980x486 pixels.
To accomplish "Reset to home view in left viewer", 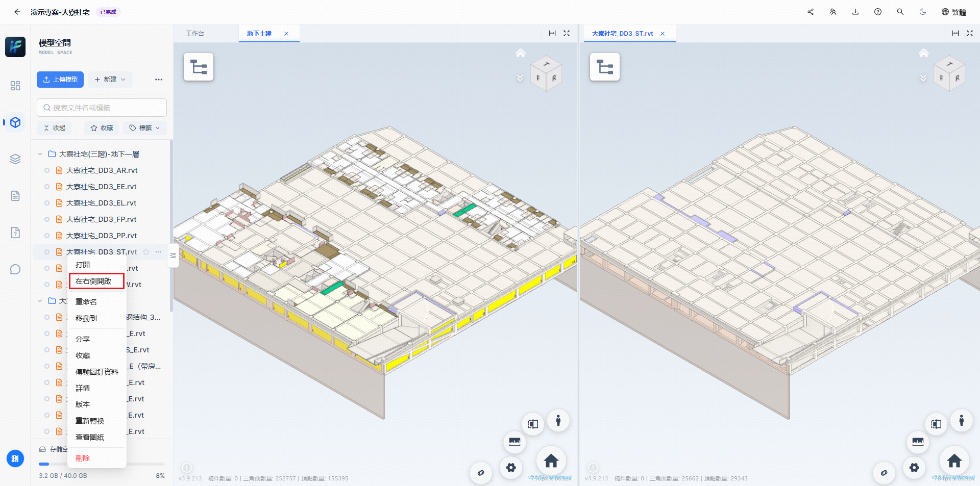I will click(x=551, y=461).
